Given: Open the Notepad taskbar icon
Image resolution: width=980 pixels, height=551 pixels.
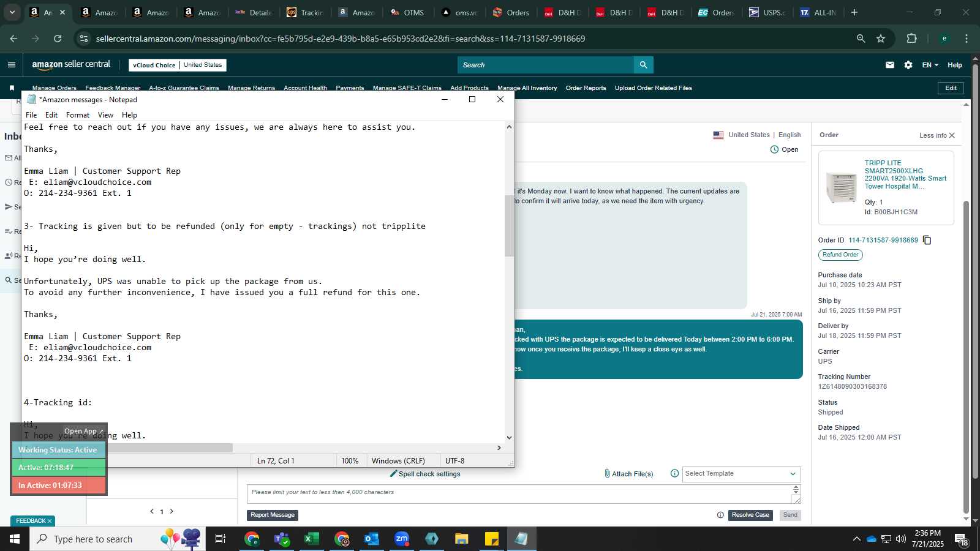Looking at the screenshot, I should coord(522,539).
